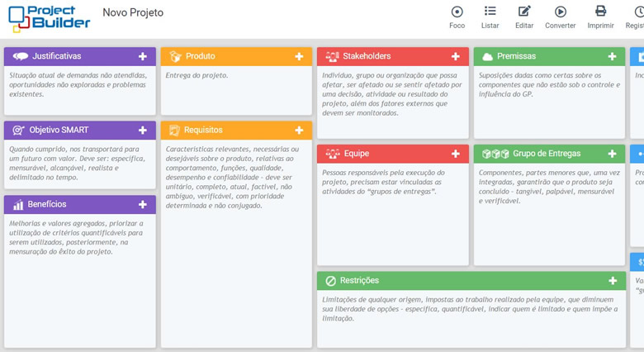The height and width of the screenshot is (352, 644).
Task: Select the Requisitos header title
Action: tap(203, 130)
